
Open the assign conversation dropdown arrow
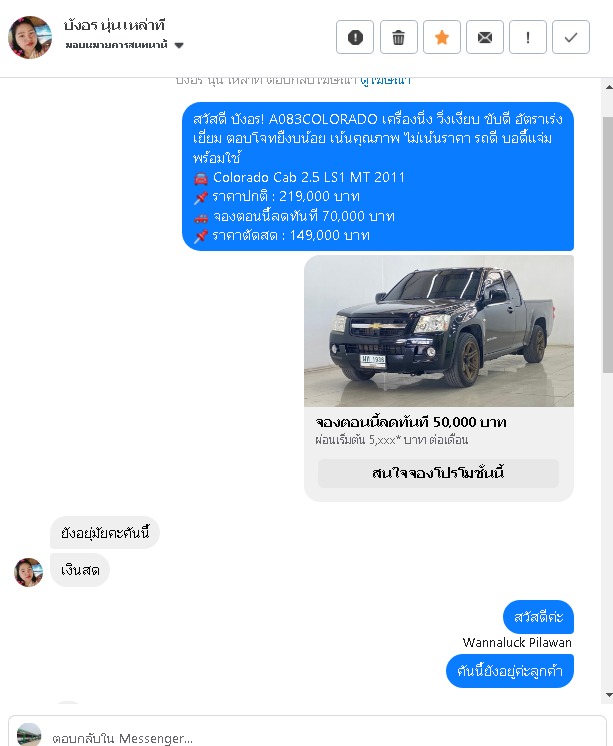179,45
